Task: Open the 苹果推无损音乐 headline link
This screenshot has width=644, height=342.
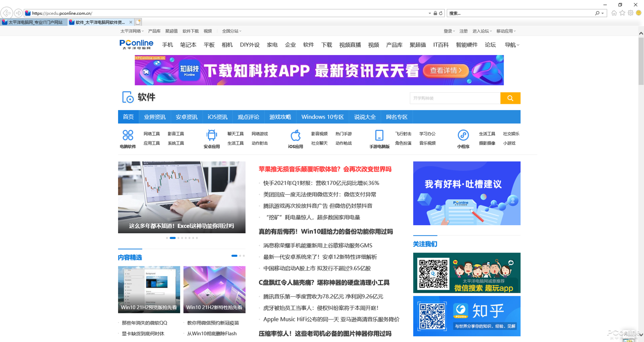Action: pyautogui.click(x=325, y=169)
